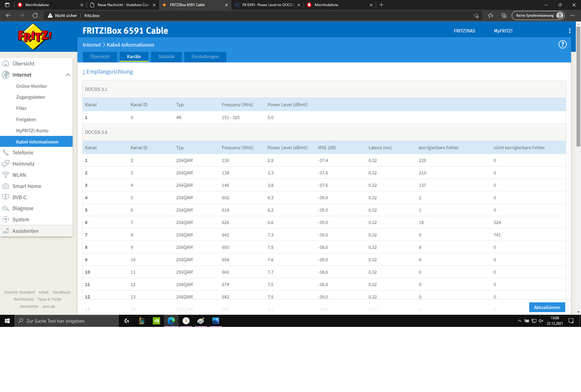Image resolution: width=581 pixels, height=392 pixels.
Task: Open the MyFRITZ! header link
Action: (503, 31)
